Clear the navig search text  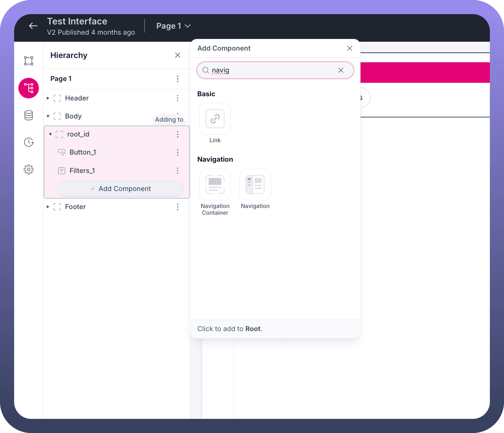tap(341, 70)
